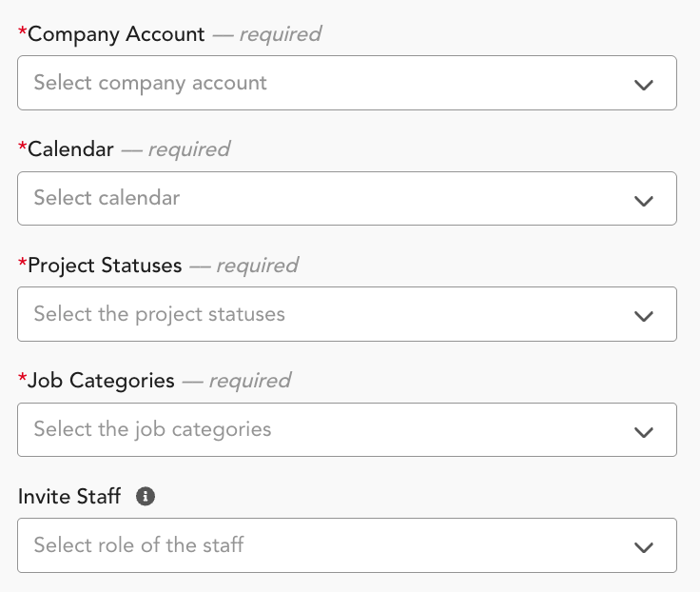Click the Job Categories field label
The image size is (700, 592).
coord(101,381)
